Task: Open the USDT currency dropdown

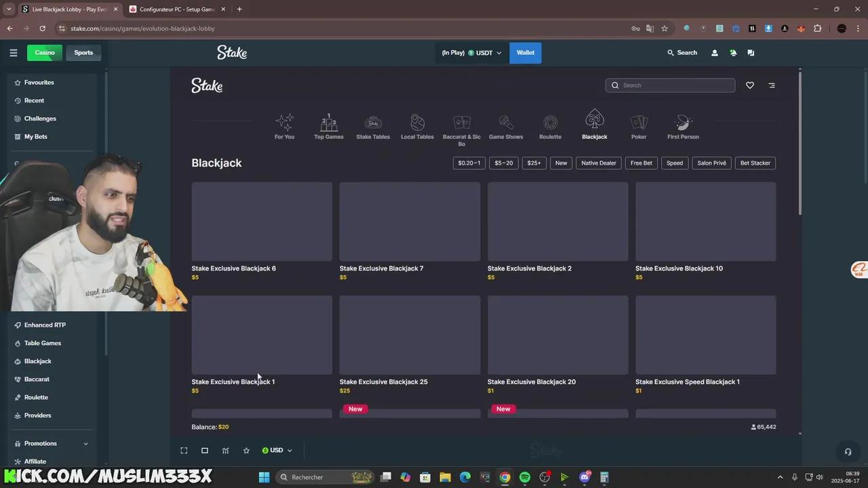Action: tap(471, 52)
